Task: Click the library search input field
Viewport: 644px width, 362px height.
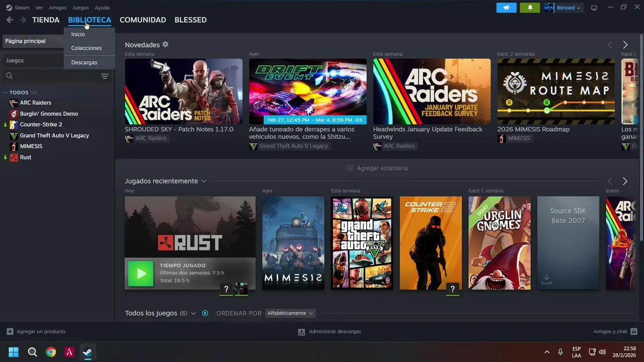Action: pyautogui.click(x=55, y=76)
